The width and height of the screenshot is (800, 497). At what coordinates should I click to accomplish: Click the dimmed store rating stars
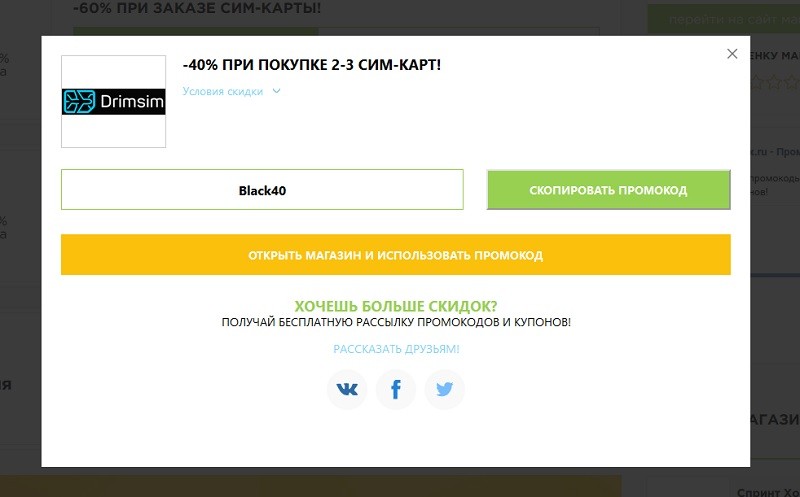tap(774, 82)
